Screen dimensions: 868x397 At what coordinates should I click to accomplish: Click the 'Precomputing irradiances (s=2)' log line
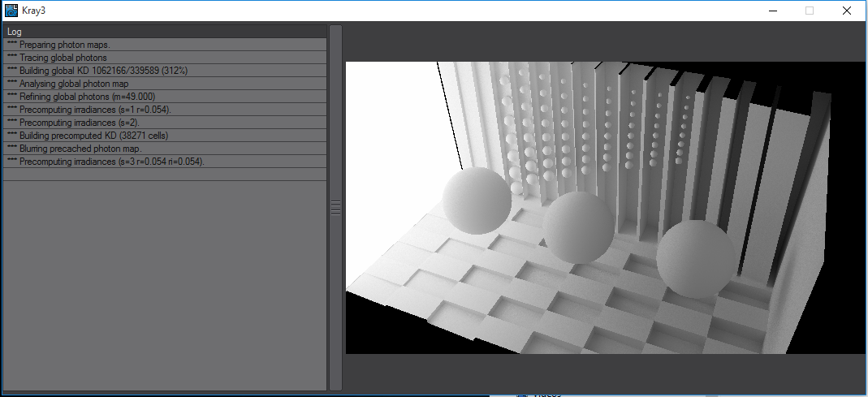tap(165, 123)
